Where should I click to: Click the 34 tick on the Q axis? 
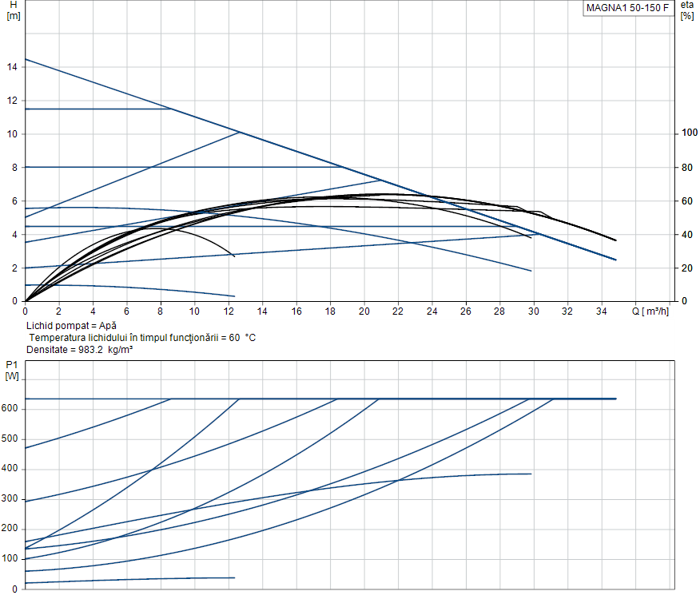[602, 311]
